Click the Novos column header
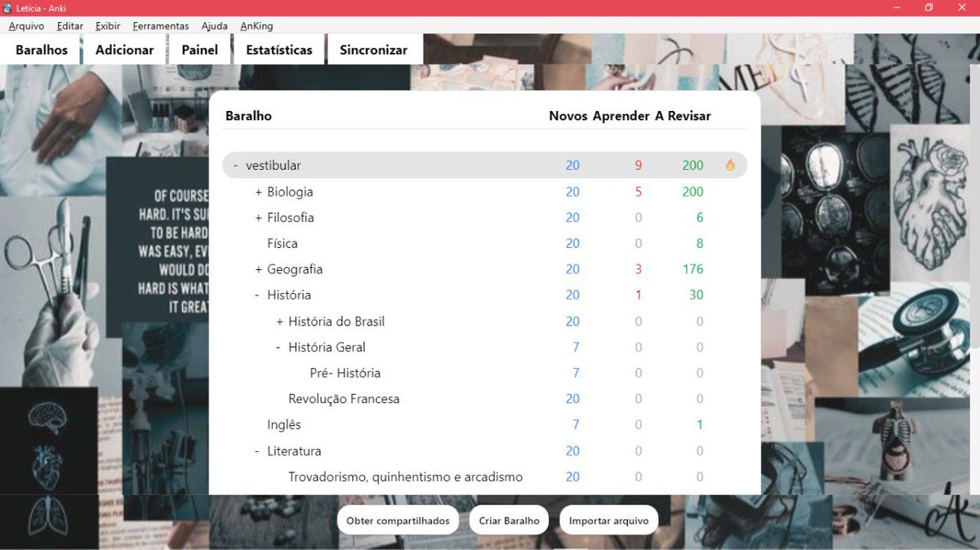The width and height of the screenshot is (980, 550). 568,116
